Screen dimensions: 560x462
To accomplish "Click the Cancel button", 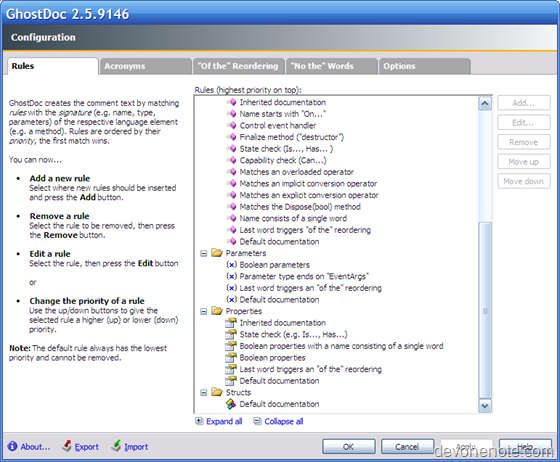I will 407,447.
